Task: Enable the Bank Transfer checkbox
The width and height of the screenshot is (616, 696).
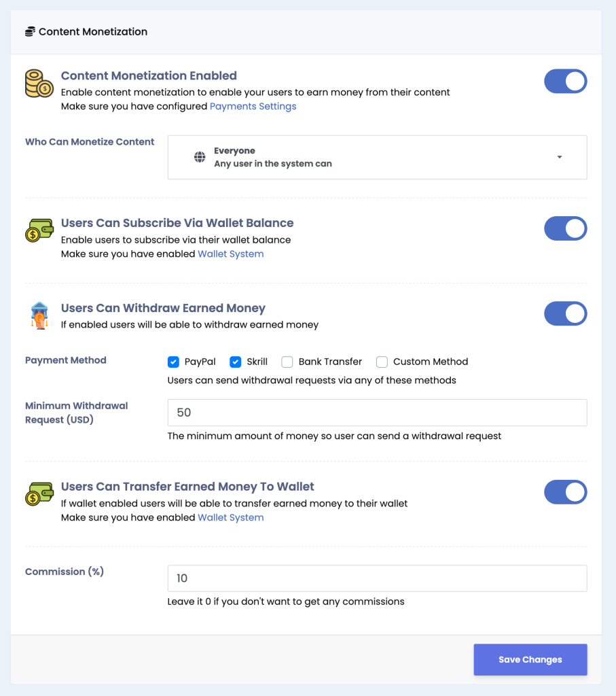Action: [287, 362]
